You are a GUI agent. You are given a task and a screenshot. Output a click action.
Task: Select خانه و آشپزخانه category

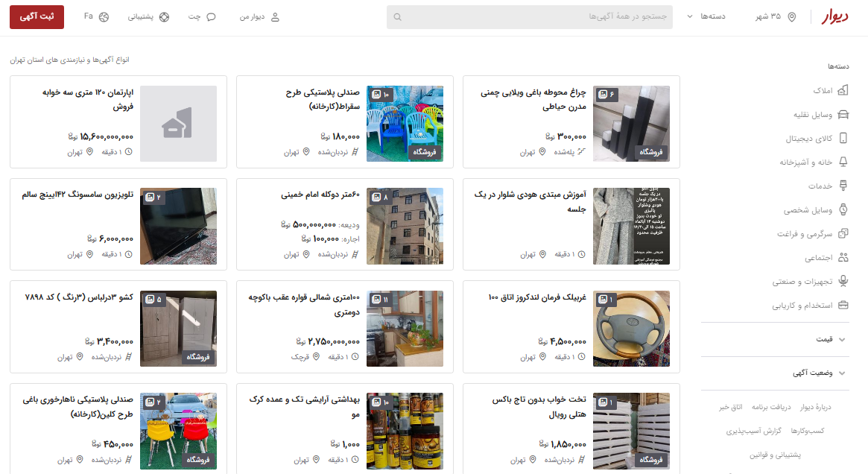tap(814, 162)
